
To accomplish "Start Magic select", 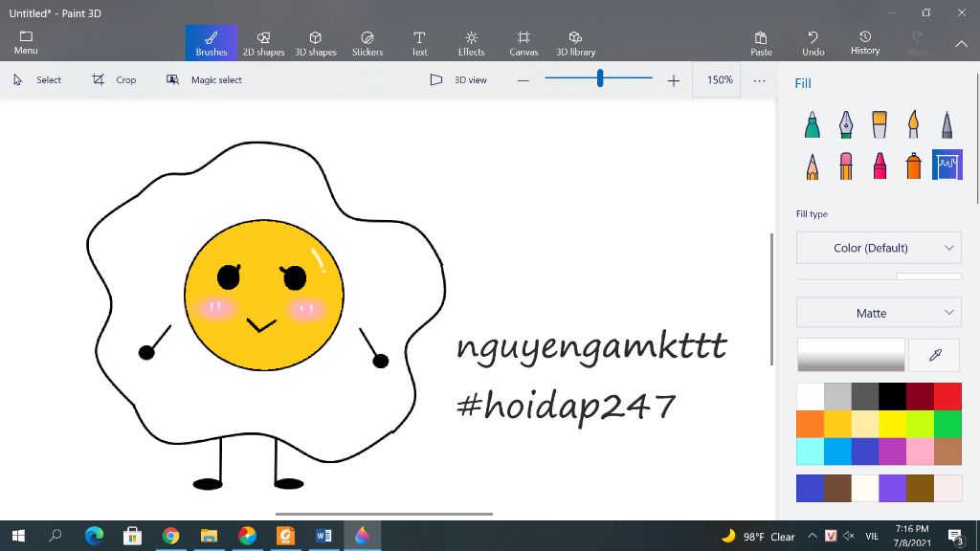I will [x=204, y=80].
